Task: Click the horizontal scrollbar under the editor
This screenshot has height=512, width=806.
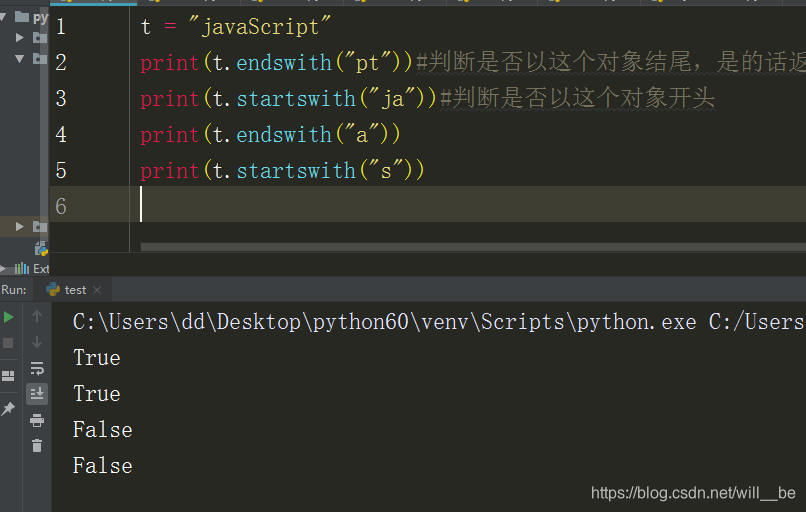Action: coord(473,247)
